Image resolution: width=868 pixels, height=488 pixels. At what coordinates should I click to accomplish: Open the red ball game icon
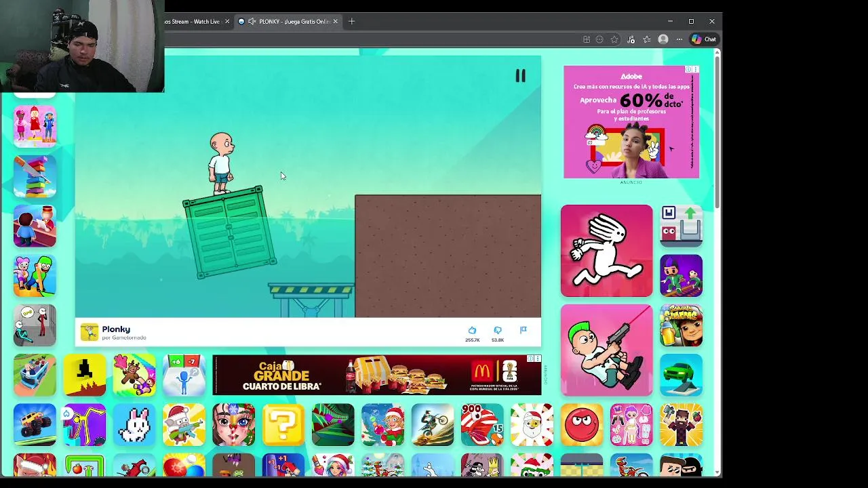[x=581, y=425]
